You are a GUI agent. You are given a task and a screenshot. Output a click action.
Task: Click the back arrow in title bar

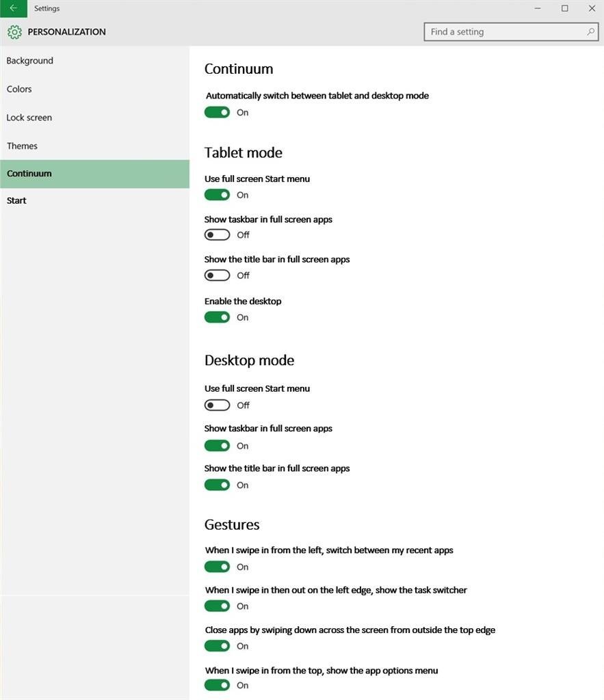click(14, 8)
